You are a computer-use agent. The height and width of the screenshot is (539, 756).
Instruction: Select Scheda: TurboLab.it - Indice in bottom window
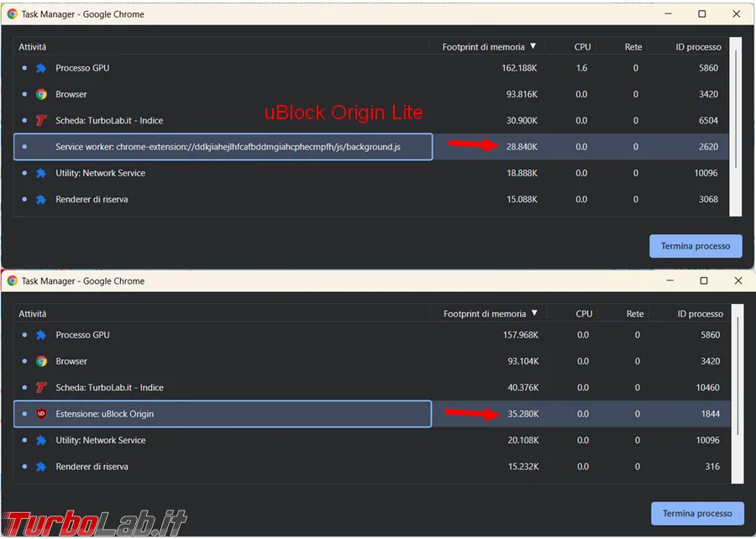pyautogui.click(x=109, y=387)
